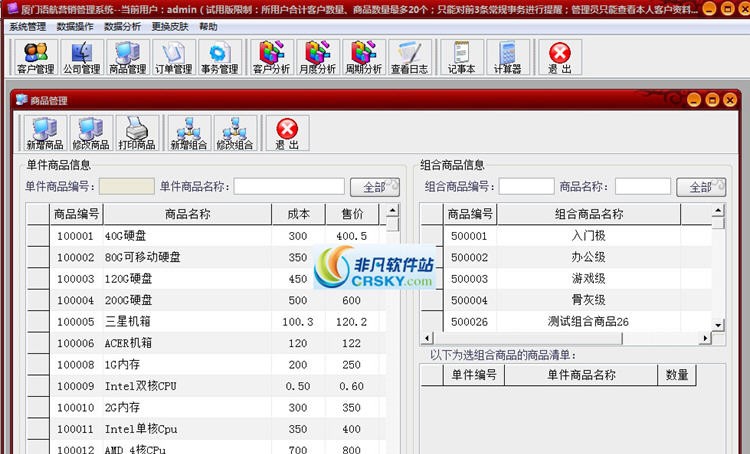Open 查看日志 log viewer
Screen dimensions: 750x454
(x=409, y=57)
